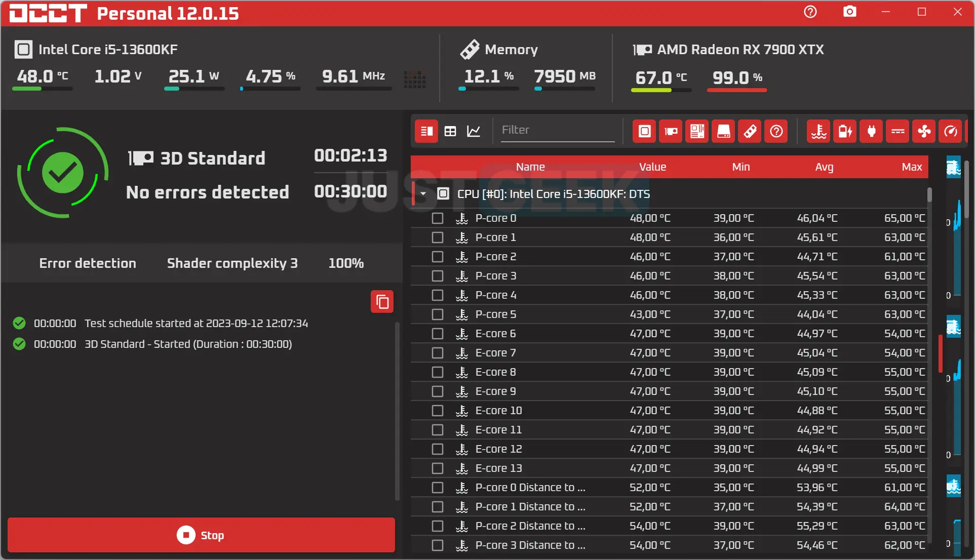Toggle the voltage sensor type filter

pos(898,132)
